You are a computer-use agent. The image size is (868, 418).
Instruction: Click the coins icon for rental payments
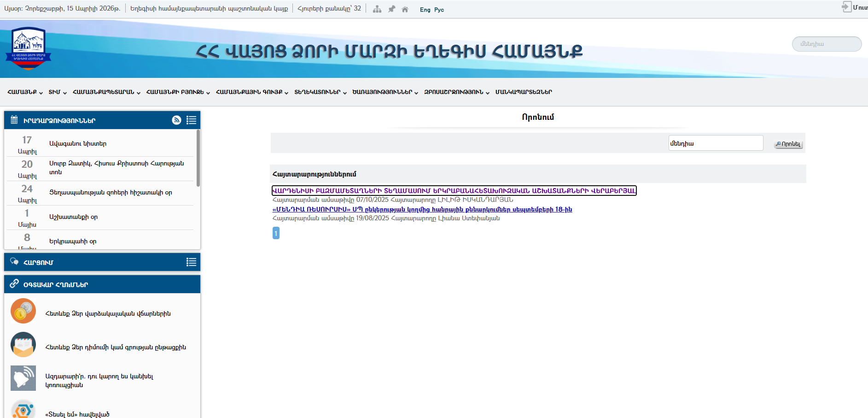click(x=23, y=311)
